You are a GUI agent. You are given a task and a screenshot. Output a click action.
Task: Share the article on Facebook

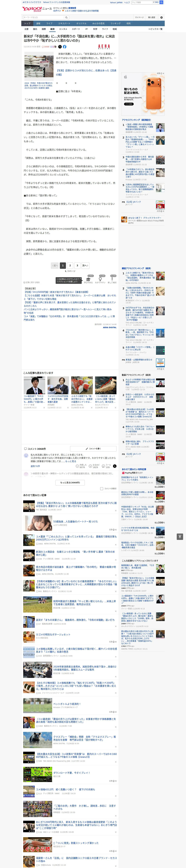(x=64, y=47)
